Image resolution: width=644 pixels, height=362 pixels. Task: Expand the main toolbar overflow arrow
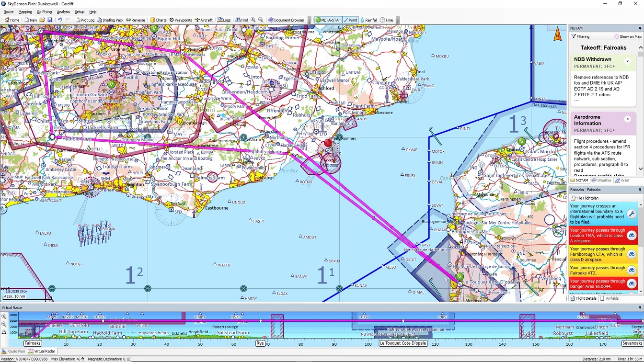pos(309,21)
